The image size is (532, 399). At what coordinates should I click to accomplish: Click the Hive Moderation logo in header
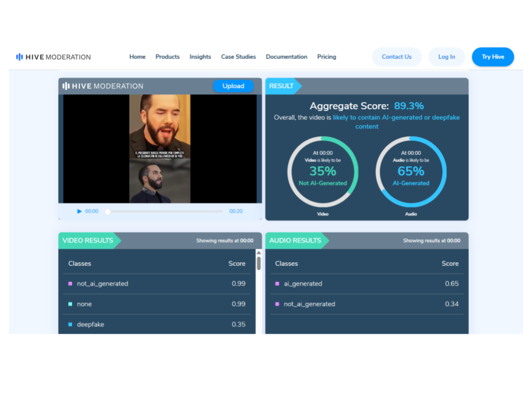click(53, 57)
